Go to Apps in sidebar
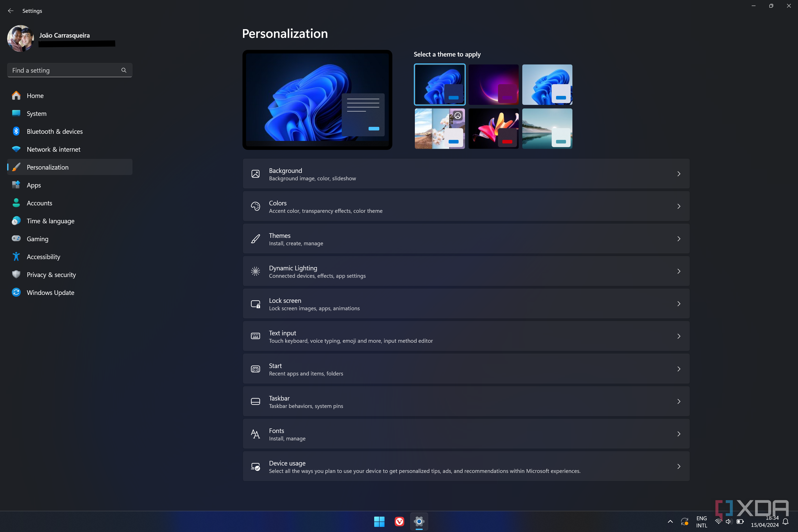The width and height of the screenshot is (798, 532). point(70,185)
